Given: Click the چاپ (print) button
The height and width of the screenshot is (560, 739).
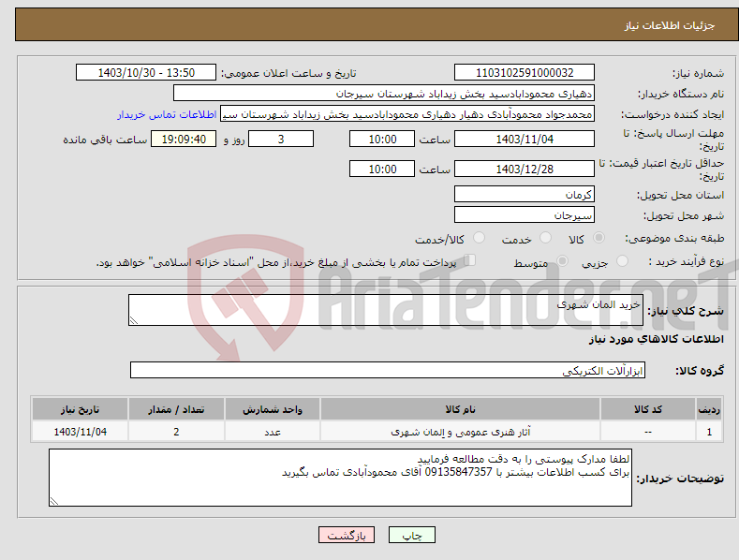Looking at the screenshot, I should click(x=411, y=535).
